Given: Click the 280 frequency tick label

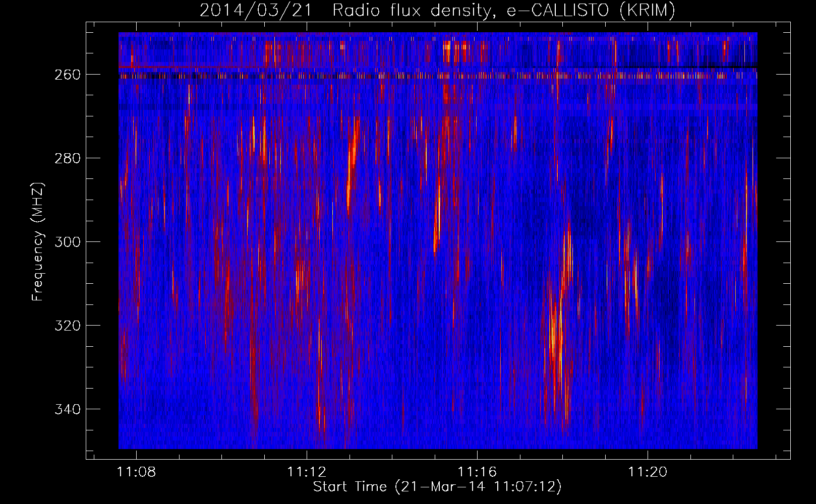Looking at the screenshot, I should click(68, 158).
